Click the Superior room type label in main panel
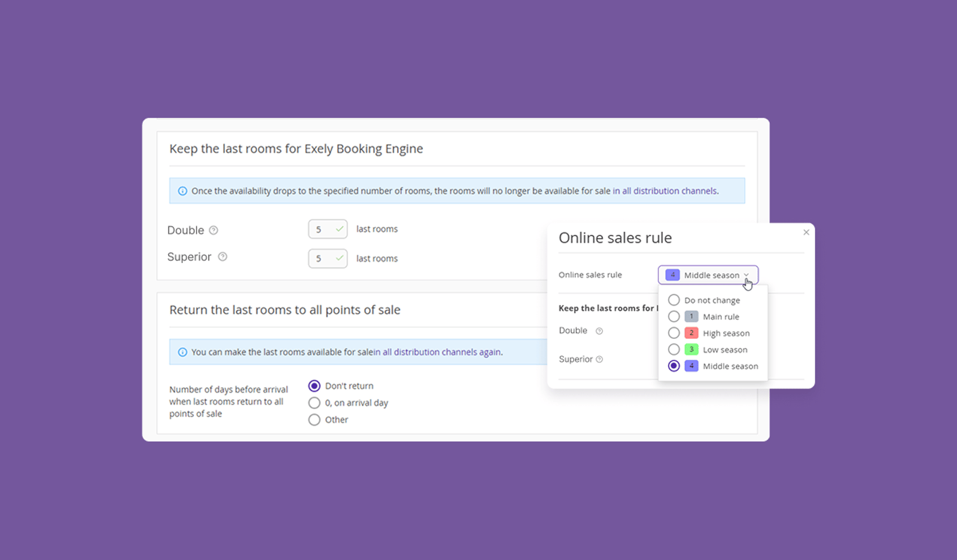This screenshot has height=560, width=957. coord(189,257)
